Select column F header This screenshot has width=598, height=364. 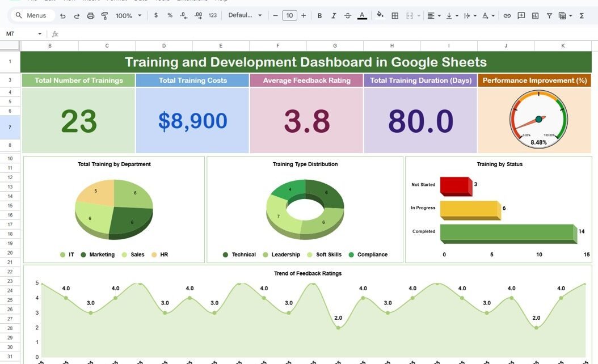(x=277, y=46)
